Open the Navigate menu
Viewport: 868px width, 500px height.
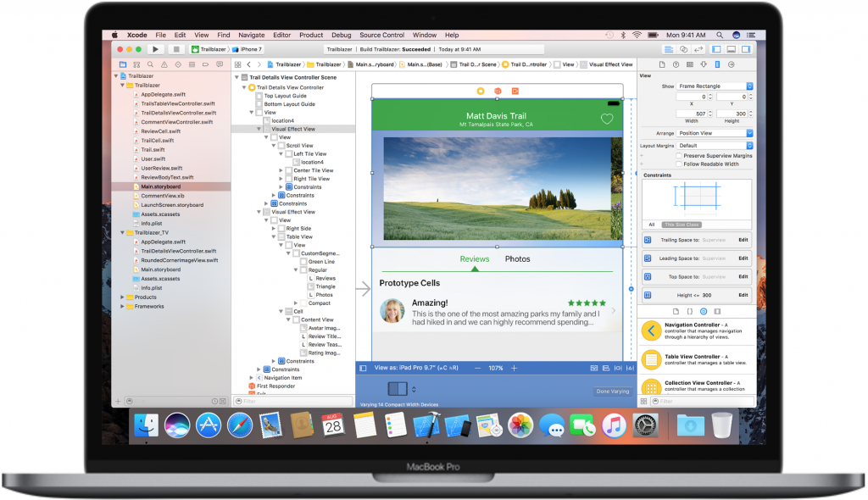coord(251,35)
